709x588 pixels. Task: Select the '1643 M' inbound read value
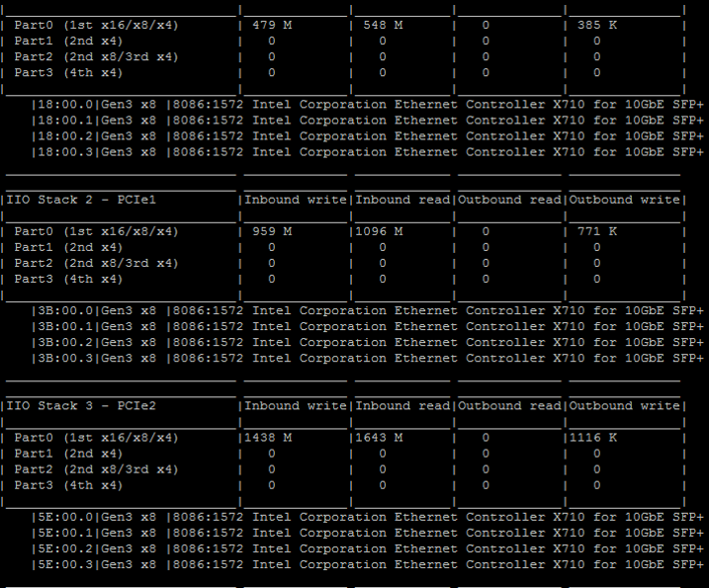(379, 438)
